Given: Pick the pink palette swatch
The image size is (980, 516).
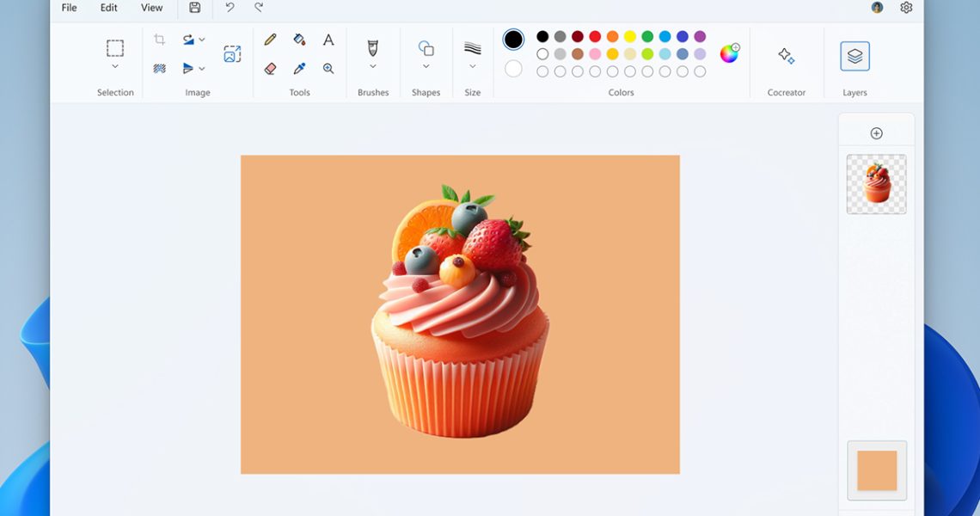Looking at the screenshot, I should (x=595, y=54).
